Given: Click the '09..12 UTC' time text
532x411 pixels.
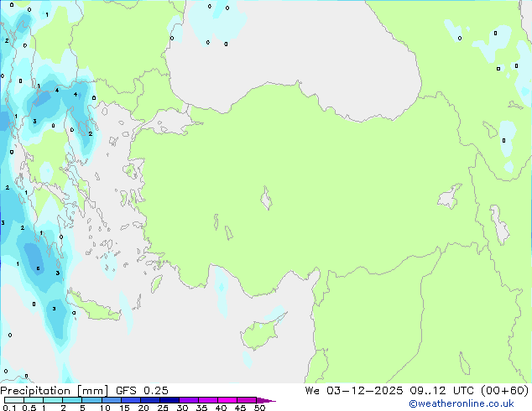Looking at the screenshot, I should click(x=441, y=390).
